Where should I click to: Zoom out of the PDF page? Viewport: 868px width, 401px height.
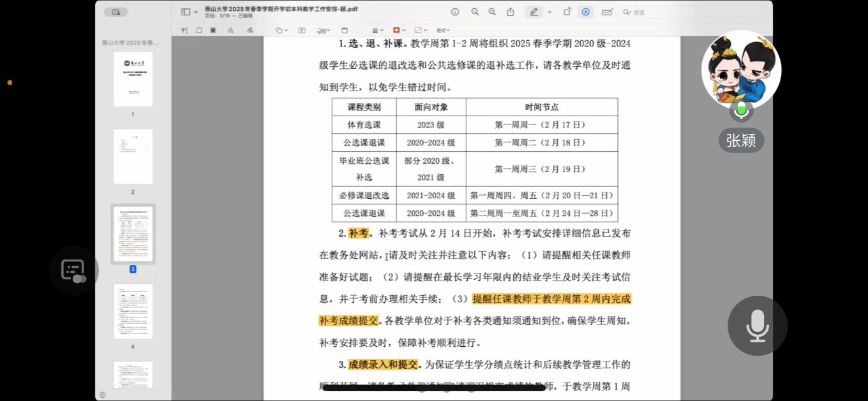pyautogui.click(x=475, y=12)
